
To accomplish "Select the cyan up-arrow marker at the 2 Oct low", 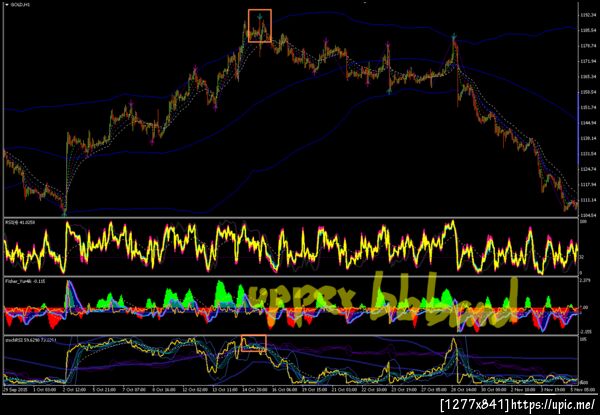I will click(64, 213).
